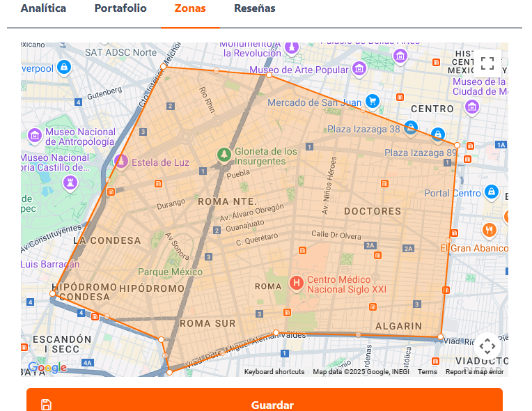Screen dimensions: 532x411
Task: Select polygon vertex near SAT ADSC Norte
Action: click(163, 66)
